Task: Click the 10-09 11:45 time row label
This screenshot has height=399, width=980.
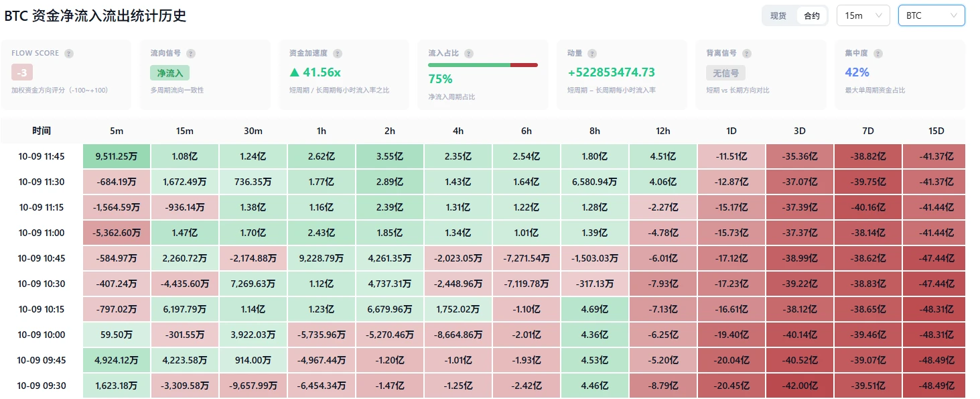Action: pos(42,156)
